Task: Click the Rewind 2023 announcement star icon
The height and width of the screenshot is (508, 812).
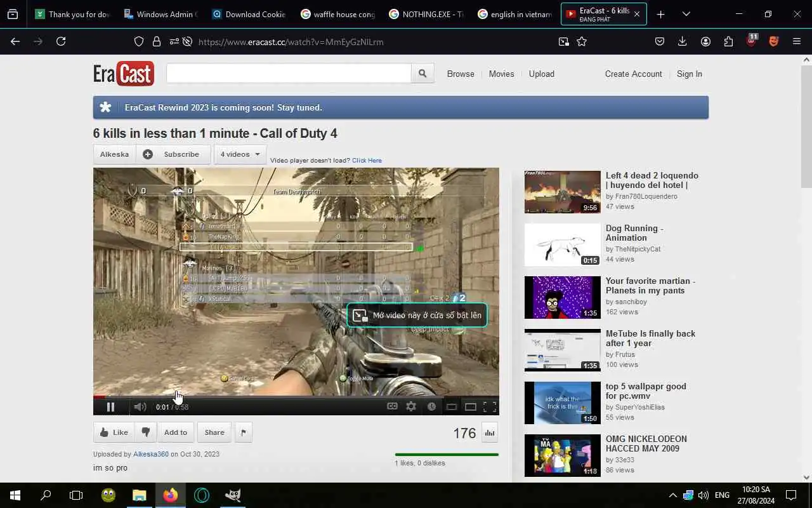Action: coord(105,107)
